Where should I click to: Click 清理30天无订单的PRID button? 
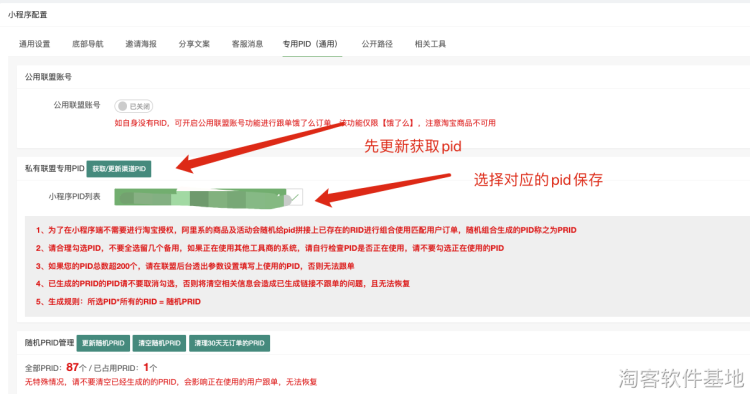[x=229, y=343]
